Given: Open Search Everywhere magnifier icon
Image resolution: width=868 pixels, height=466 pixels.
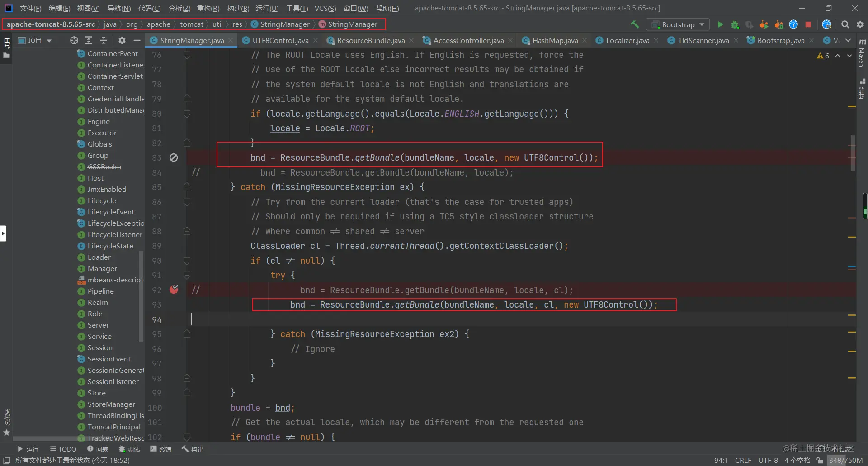Looking at the screenshot, I should (x=845, y=24).
